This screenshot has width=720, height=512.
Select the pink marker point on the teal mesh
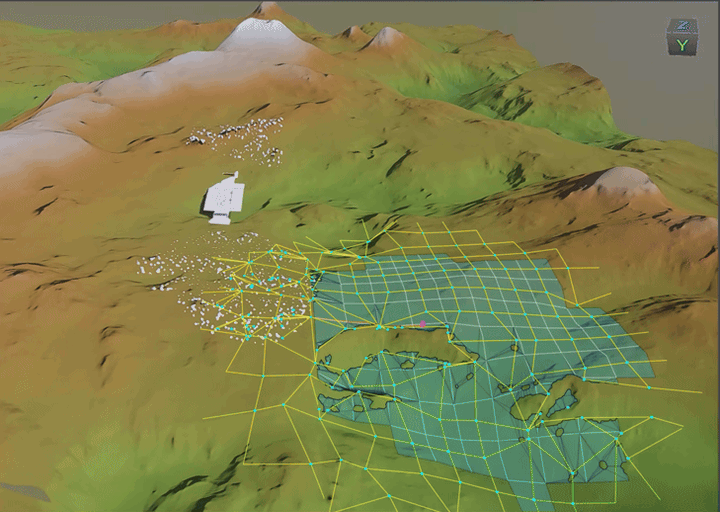point(423,324)
